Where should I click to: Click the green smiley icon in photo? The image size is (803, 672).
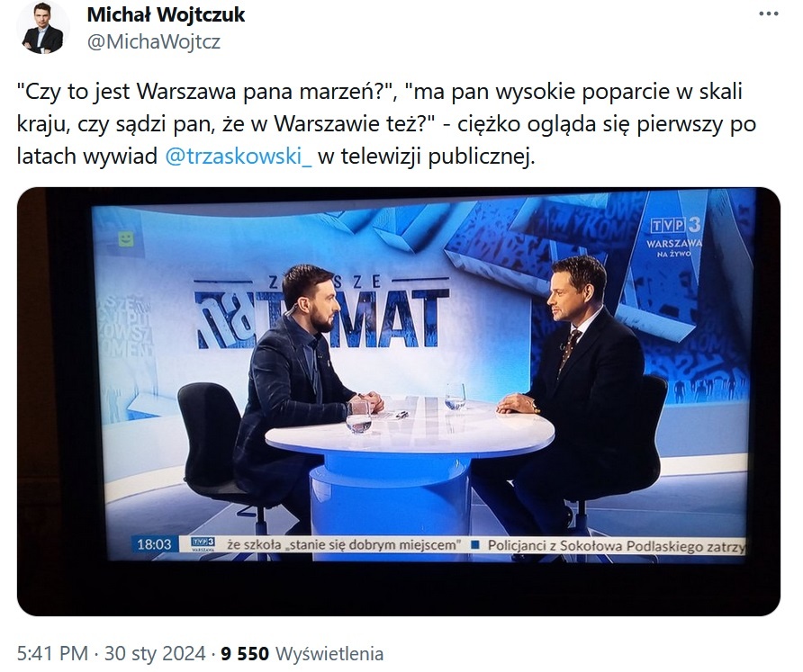[126, 239]
